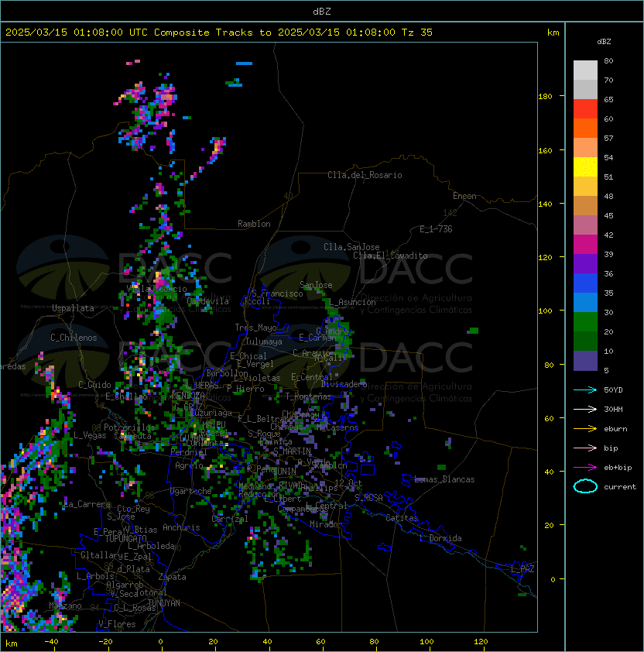Screen dimensions: 644x652
Task: Click the 'Ramblon' map label
Action: point(254,224)
